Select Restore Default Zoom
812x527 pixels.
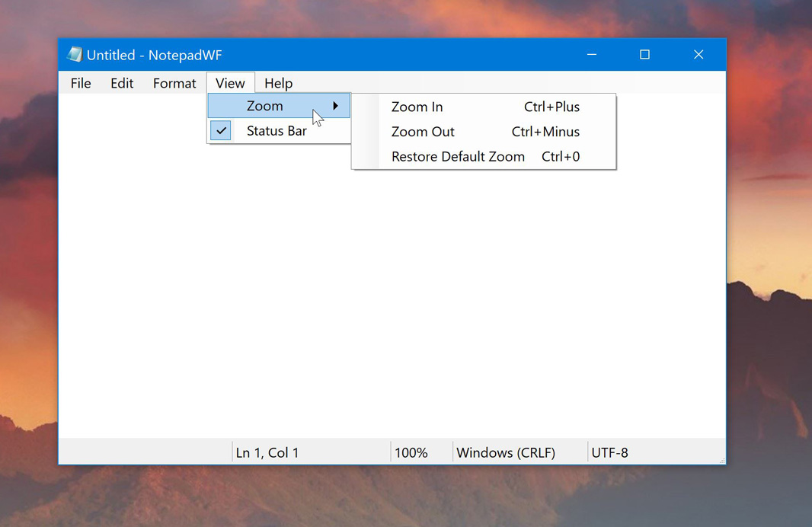coord(458,157)
